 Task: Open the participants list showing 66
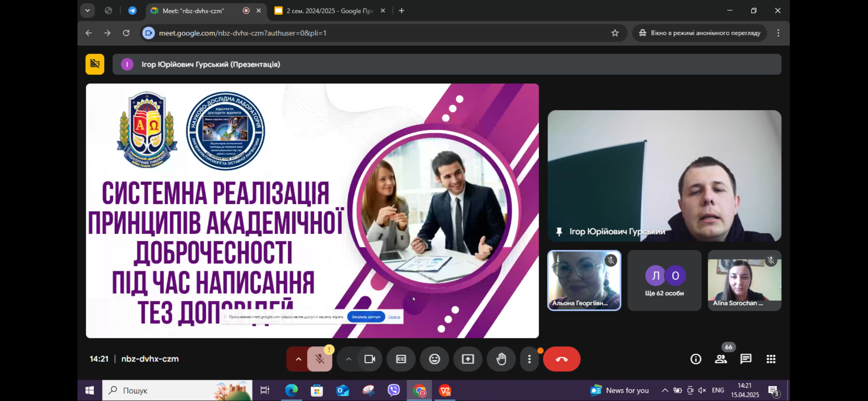[x=721, y=359]
